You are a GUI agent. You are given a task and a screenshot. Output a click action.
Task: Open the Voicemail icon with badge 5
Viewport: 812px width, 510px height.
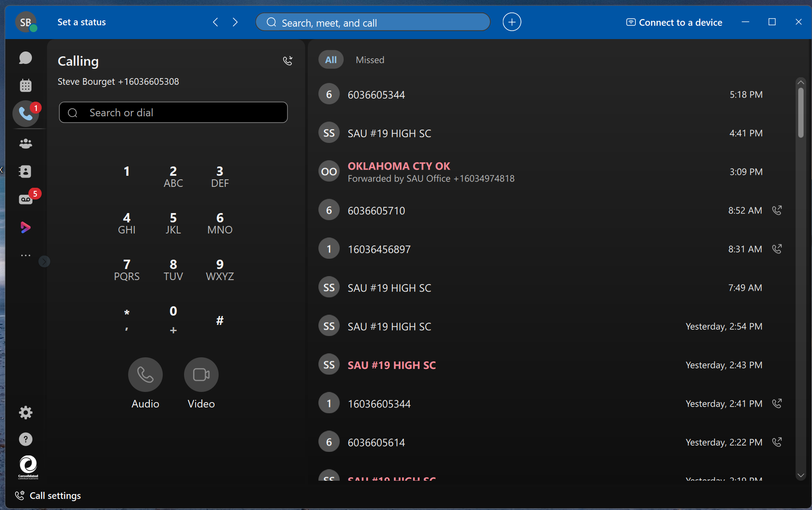(26, 199)
